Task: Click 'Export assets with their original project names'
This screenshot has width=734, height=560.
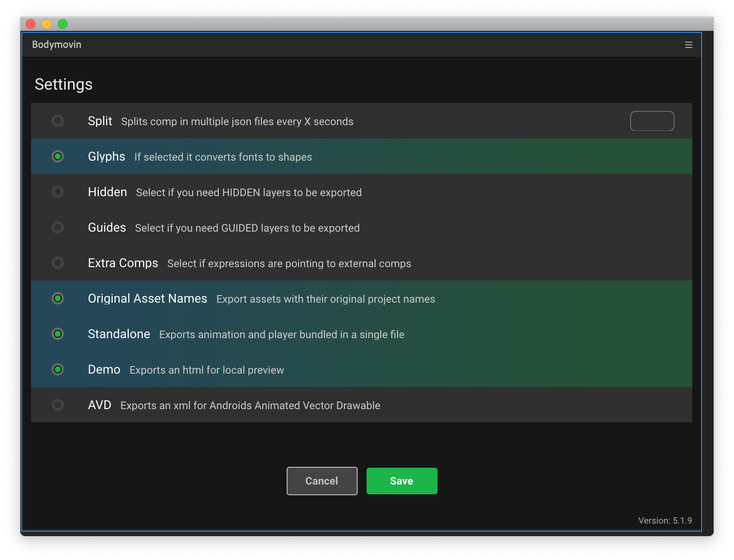Action: pyautogui.click(x=326, y=299)
